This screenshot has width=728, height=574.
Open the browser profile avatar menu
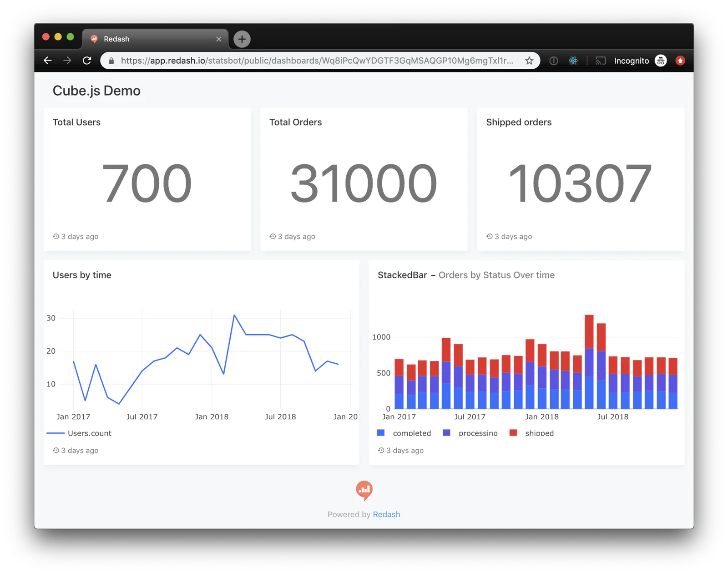pyautogui.click(x=661, y=60)
